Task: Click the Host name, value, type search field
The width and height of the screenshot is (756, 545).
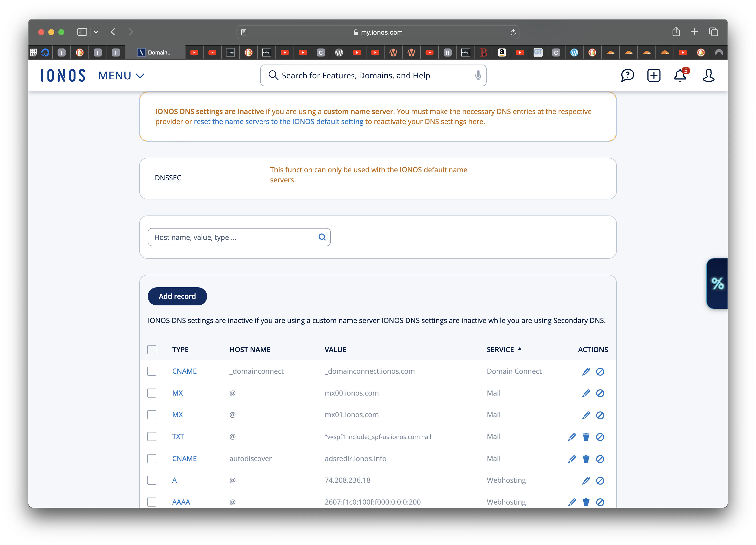Action: click(239, 237)
